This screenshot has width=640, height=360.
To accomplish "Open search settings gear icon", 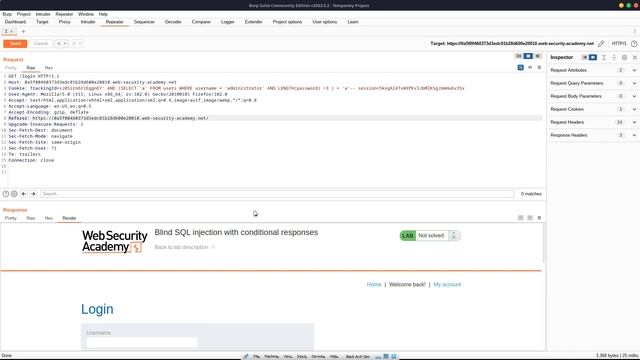I will pyautogui.click(x=14, y=194).
